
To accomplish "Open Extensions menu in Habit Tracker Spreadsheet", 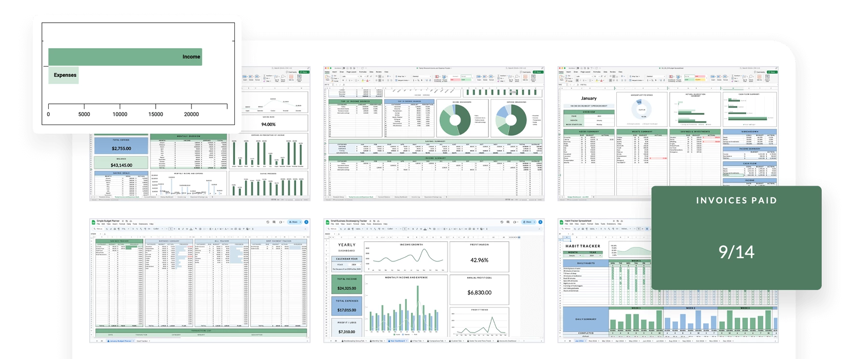I will [x=611, y=224].
